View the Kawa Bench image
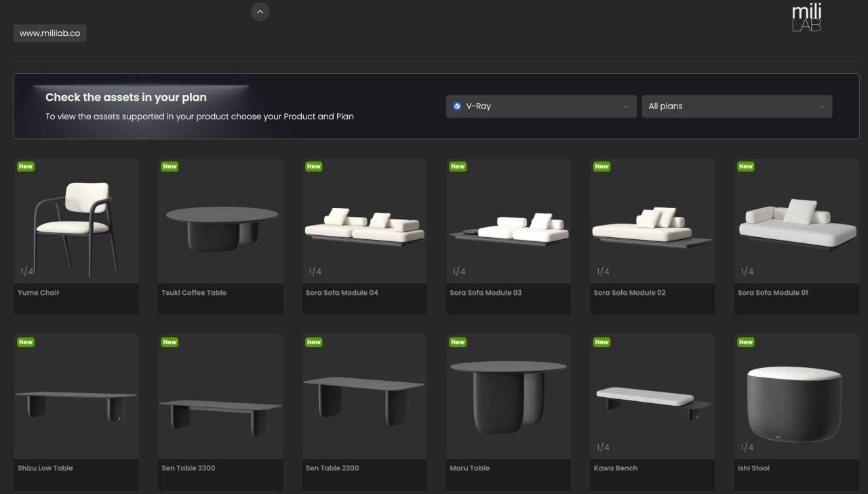This screenshot has width=868, height=494. tap(652, 396)
